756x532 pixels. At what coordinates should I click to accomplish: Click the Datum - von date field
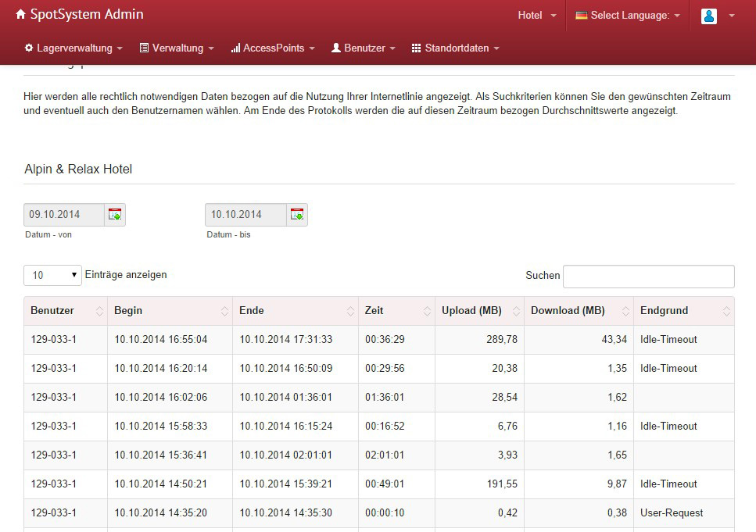(64, 214)
